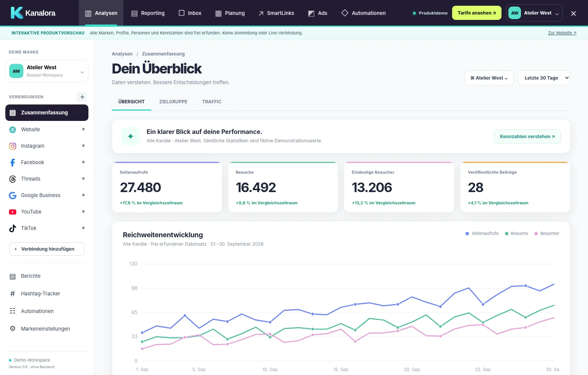Viewport: 588px width, 375px height.
Task: Open Automationen in the top navigation
Action: (363, 13)
